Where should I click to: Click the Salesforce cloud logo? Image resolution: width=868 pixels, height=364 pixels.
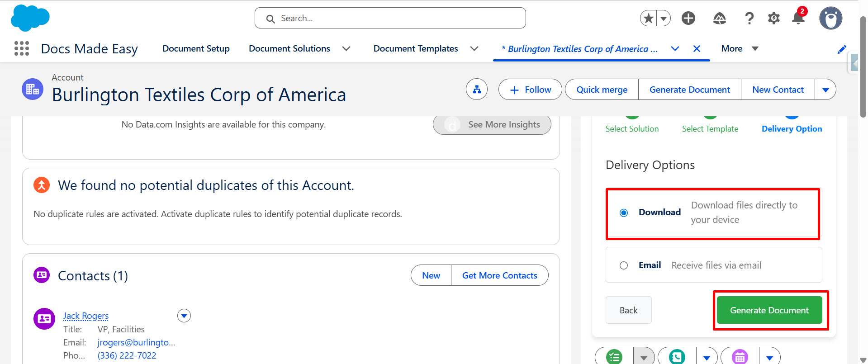pos(30,18)
